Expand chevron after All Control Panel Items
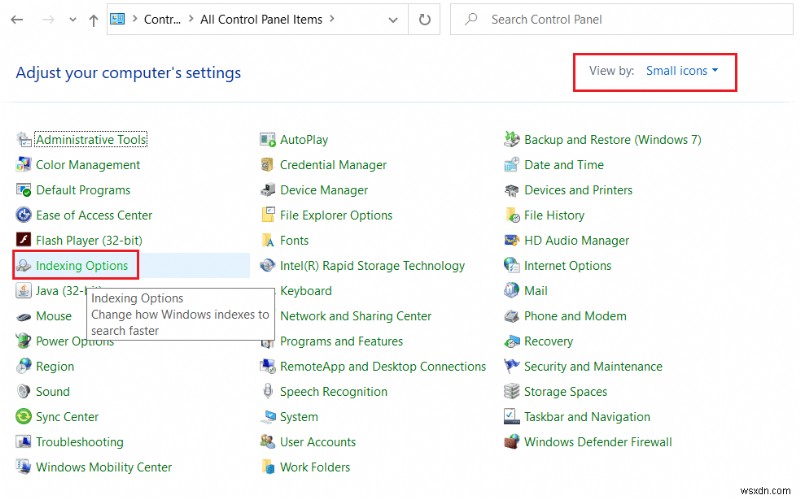This screenshot has height=499, width=800. (x=332, y=19)
